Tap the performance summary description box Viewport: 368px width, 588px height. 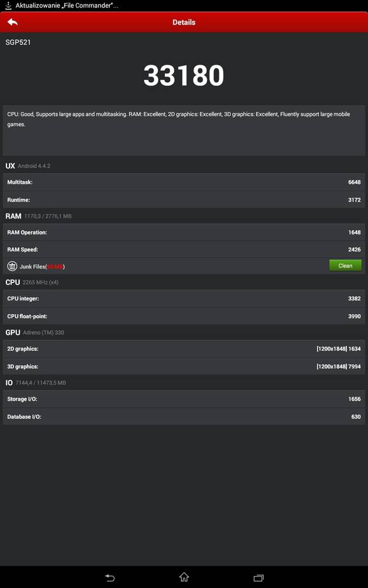(x=184, y=131)
